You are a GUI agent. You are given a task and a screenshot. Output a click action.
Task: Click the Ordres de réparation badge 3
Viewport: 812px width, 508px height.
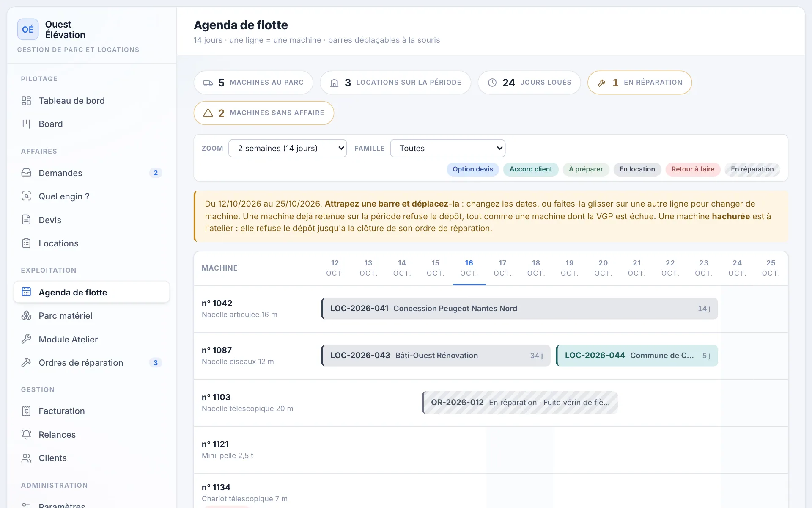[x=156, y=363]
